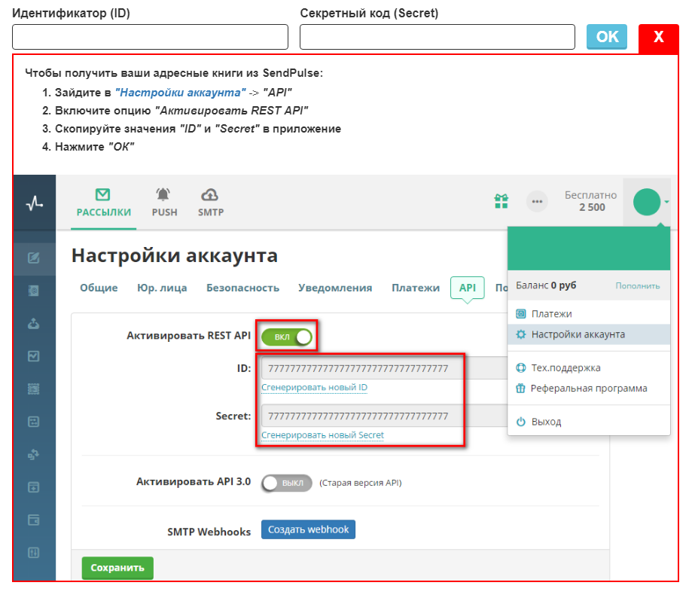Switch to the Общие tab
The width and height of the screenshot is (692, 616).
(x=99, y=288)
